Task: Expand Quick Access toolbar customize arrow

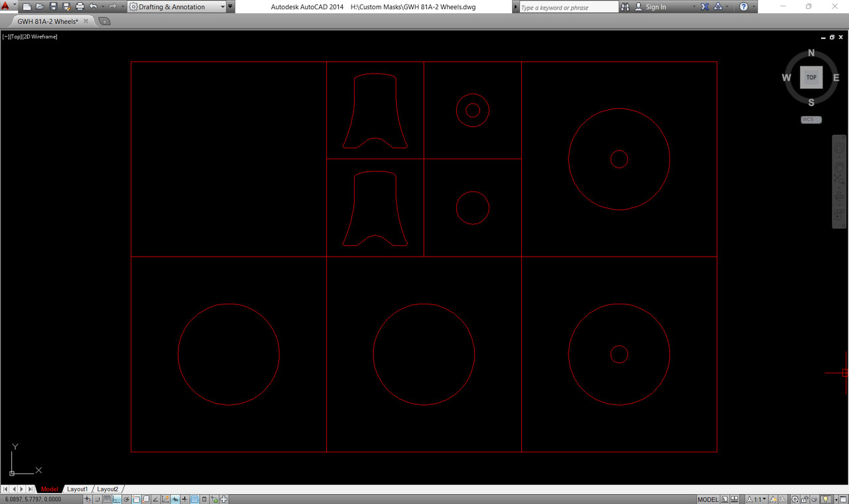Action: (x=230, y=7)
